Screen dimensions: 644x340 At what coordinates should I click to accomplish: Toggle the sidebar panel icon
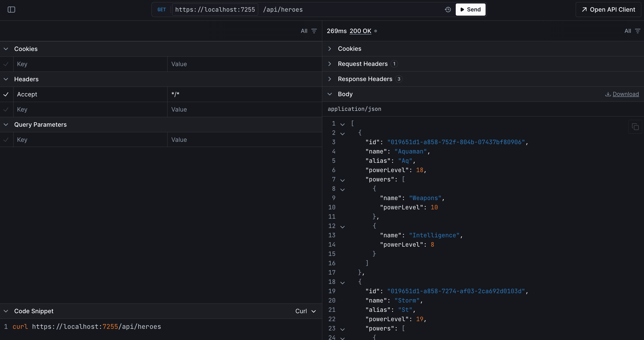point(11,10)
